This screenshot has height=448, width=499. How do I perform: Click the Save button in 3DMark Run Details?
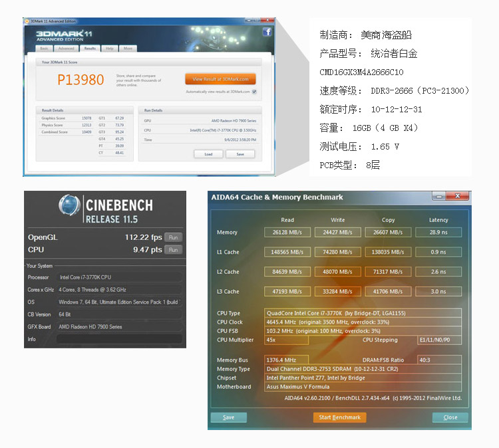(240, 154)
